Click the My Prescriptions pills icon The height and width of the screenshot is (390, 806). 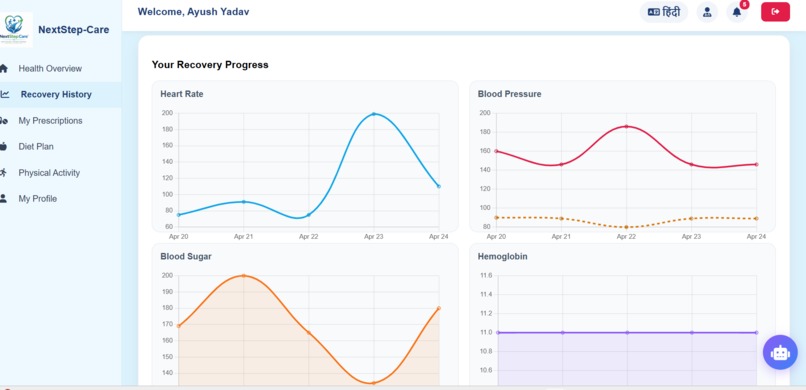4,121
